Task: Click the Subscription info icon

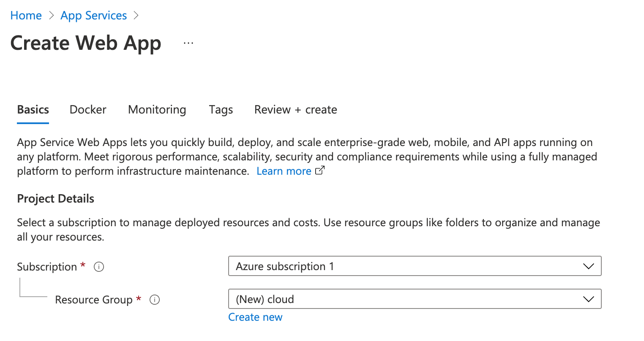Action: click(x=99, y=267)
